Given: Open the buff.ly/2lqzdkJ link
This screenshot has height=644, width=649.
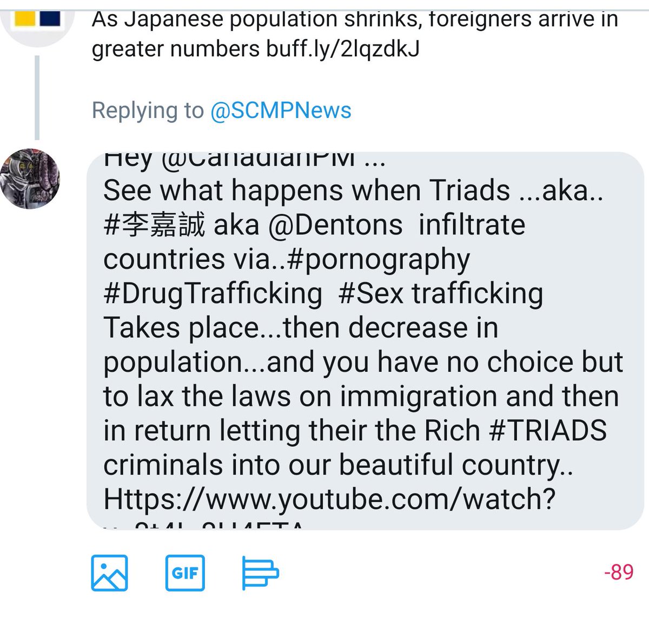Looking at the screenshot, I should coord(343,49).
